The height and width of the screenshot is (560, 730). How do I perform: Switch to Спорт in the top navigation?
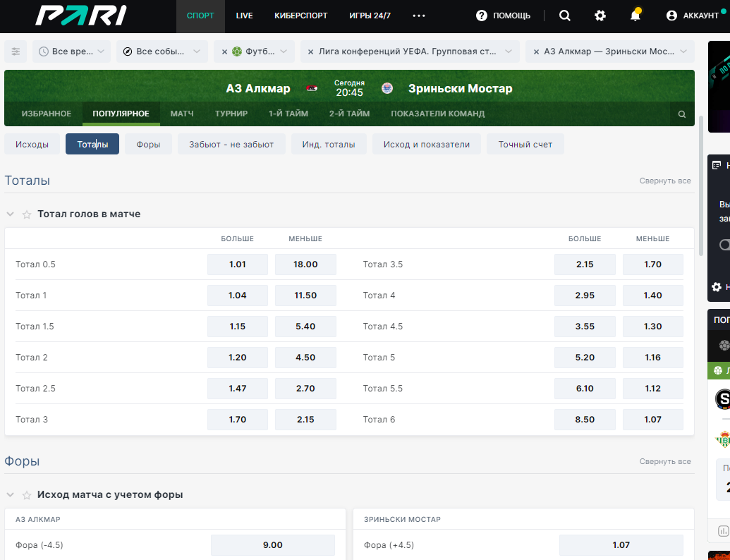(200, 16)
